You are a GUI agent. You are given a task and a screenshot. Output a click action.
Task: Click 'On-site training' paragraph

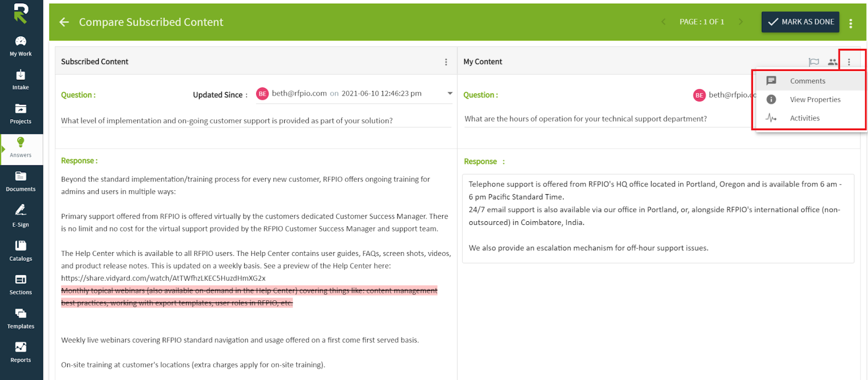coord(193,365)
